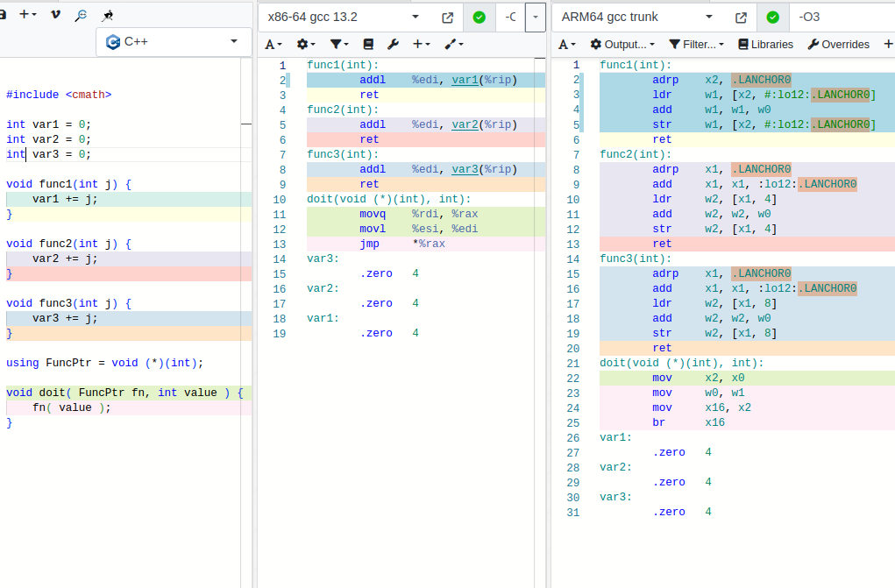This screenshot has height=588, width=895.
Task: Click the Overrides button in ARM64 pane
Action: (838, 44)
